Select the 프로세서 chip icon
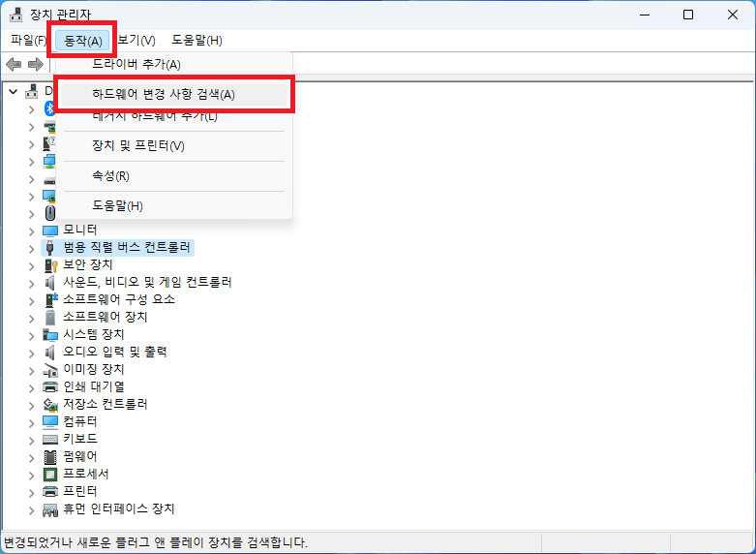 (x=50, y=474)
